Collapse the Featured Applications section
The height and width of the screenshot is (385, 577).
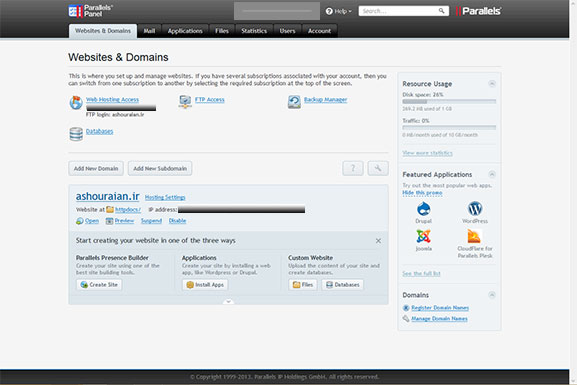click(492, 174)
